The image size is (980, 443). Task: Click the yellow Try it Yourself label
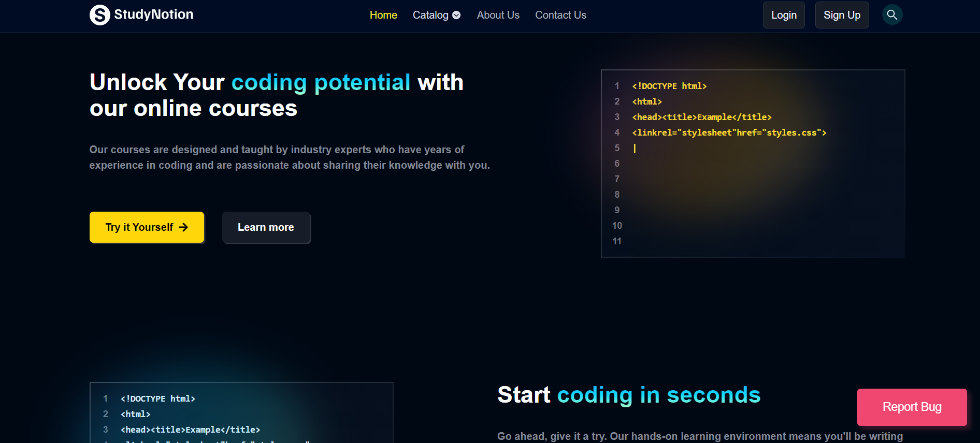[139, 227]
